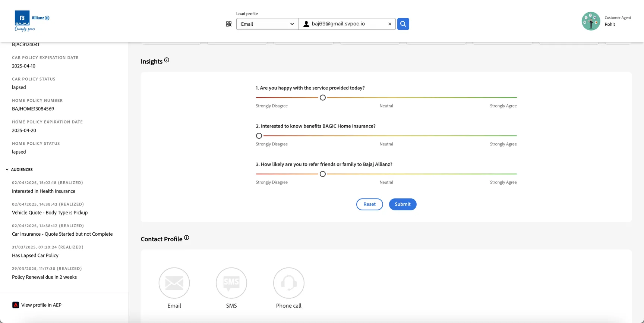This screenshot has height=323, width=644.
Task: Open the Email identifier type dropdown
Action: (268, 24)
